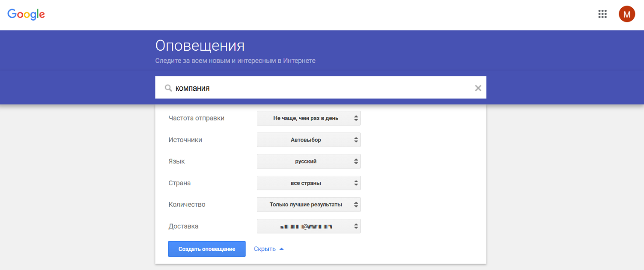Open the Google apps grid
The height and width of the screenshot is (270, 644).
pyautogui.click(x=602, y=14)
